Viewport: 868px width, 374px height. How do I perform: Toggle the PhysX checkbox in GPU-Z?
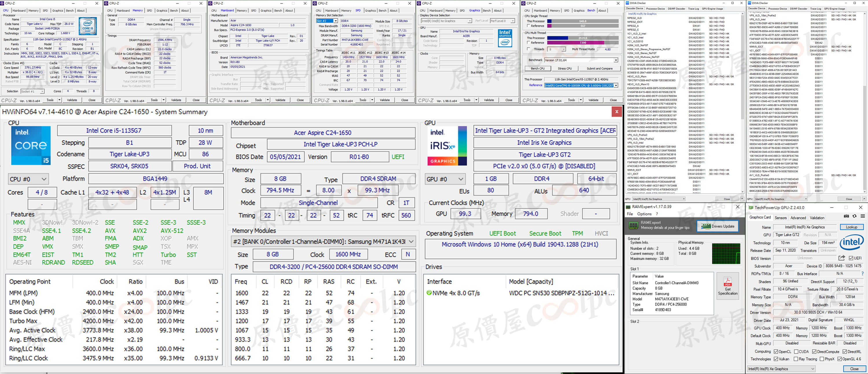pyautogui.click(x=822, y=359)
